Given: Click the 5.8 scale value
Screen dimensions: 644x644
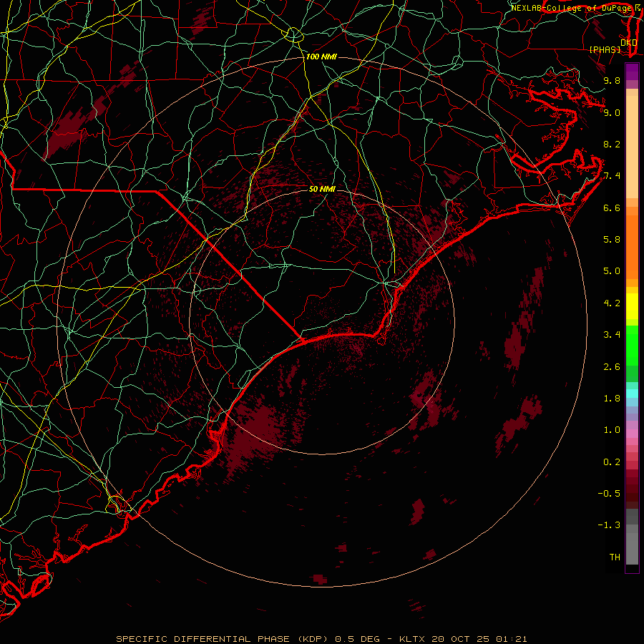Looking at the screenshot, I should [x=612, y=240].
